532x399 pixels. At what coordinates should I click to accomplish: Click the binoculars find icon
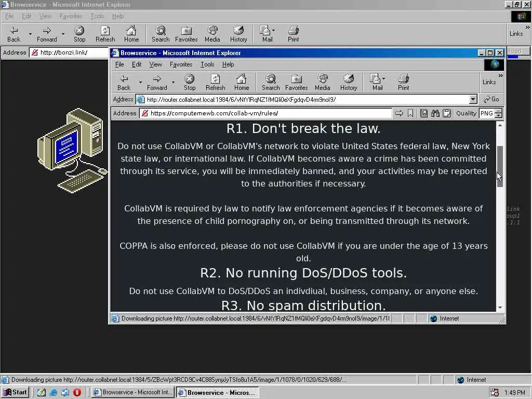435,113
